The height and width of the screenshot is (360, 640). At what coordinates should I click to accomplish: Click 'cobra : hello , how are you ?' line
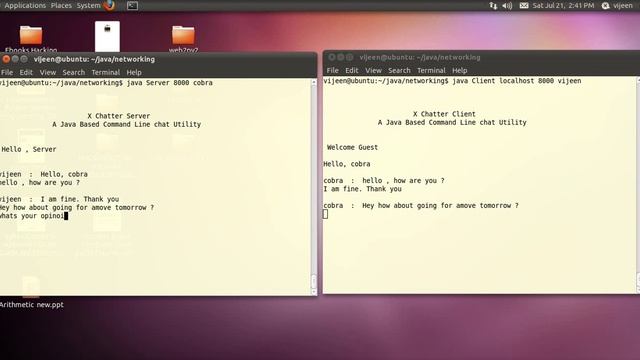384,180
